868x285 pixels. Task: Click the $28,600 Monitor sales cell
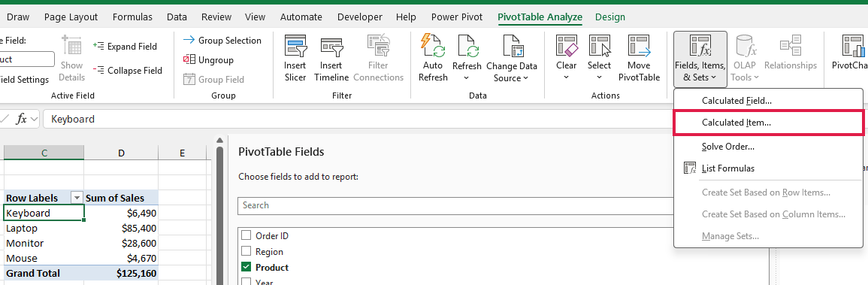pyautogui.click(x=121, y=243)
